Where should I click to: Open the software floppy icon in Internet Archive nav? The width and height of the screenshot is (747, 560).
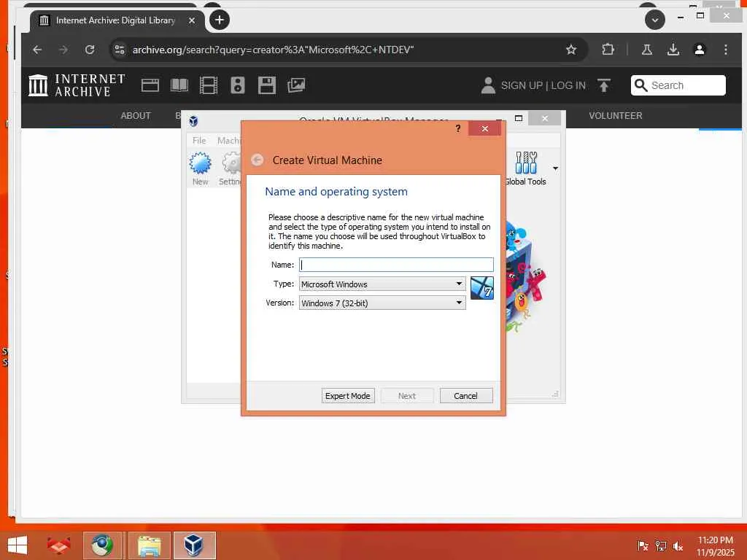point(267,86)
